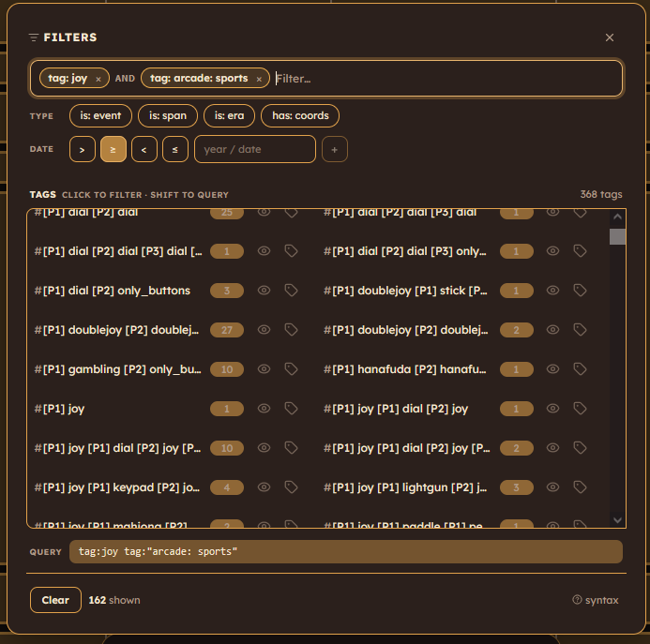Select the less-than date operator
The width and height of the screenshot is (650, 644).
(144, 149)
